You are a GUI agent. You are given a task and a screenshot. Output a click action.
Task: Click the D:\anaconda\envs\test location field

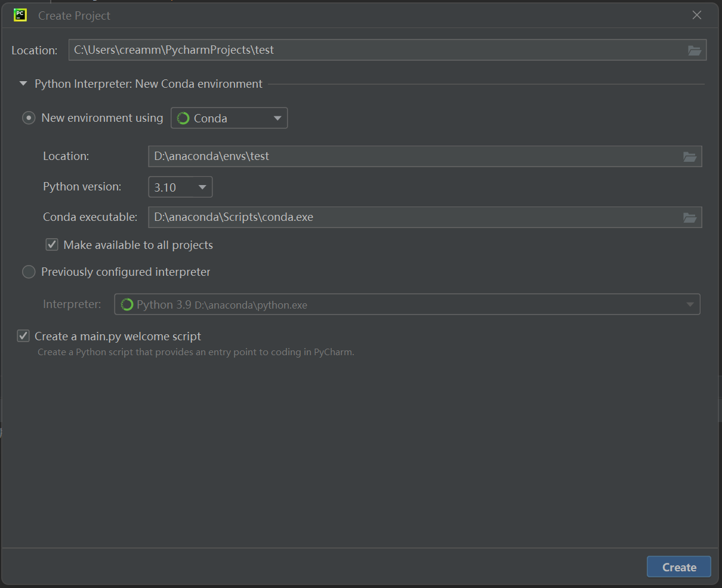412,157
